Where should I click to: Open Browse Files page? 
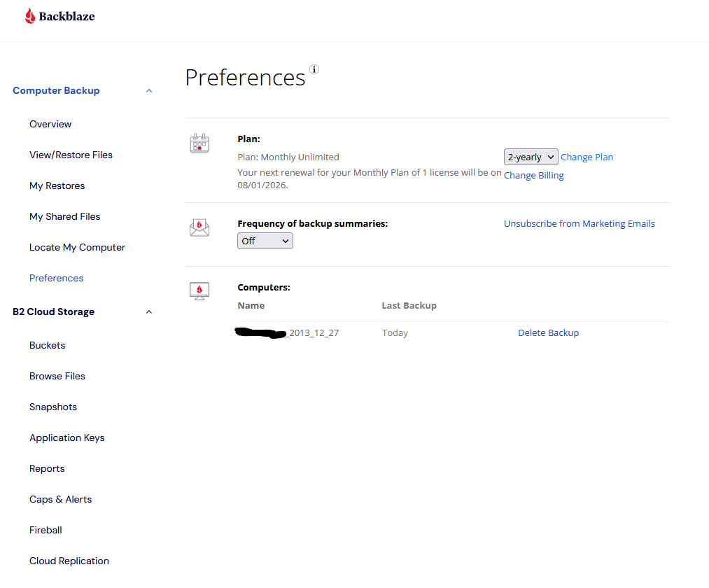[x=57, y=376]
